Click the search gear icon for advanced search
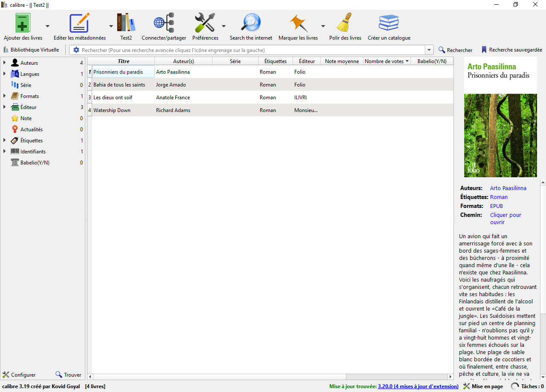 click(76, 50)
